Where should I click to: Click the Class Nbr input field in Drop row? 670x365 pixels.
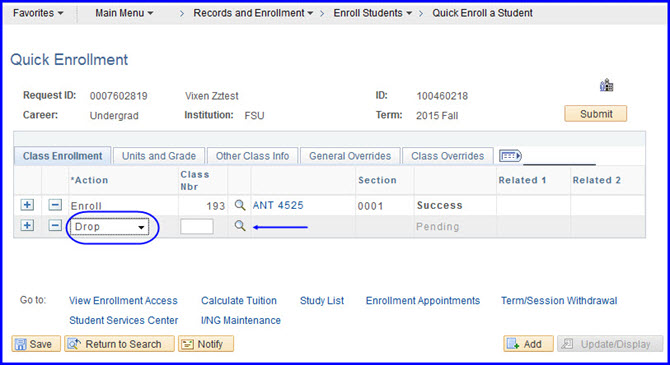(x=197, y=226)
